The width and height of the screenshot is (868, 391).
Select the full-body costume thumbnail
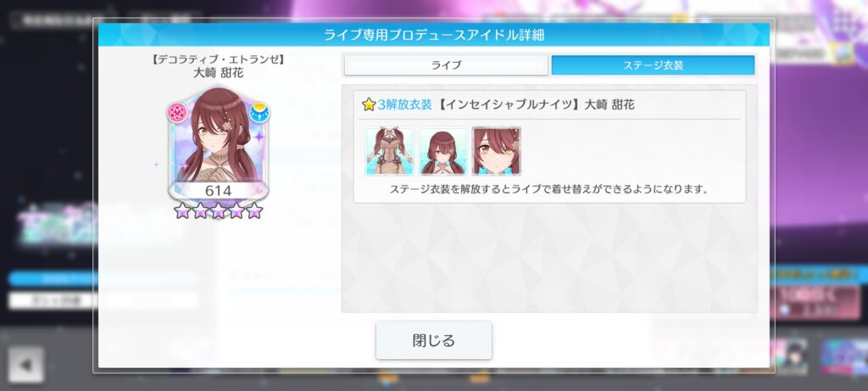pyautogui.click(x=390, y=151)
